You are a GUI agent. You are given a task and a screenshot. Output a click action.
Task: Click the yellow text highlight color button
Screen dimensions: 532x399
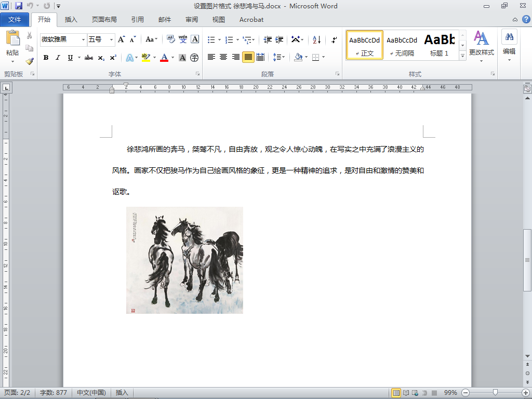(x=146, y=58)
